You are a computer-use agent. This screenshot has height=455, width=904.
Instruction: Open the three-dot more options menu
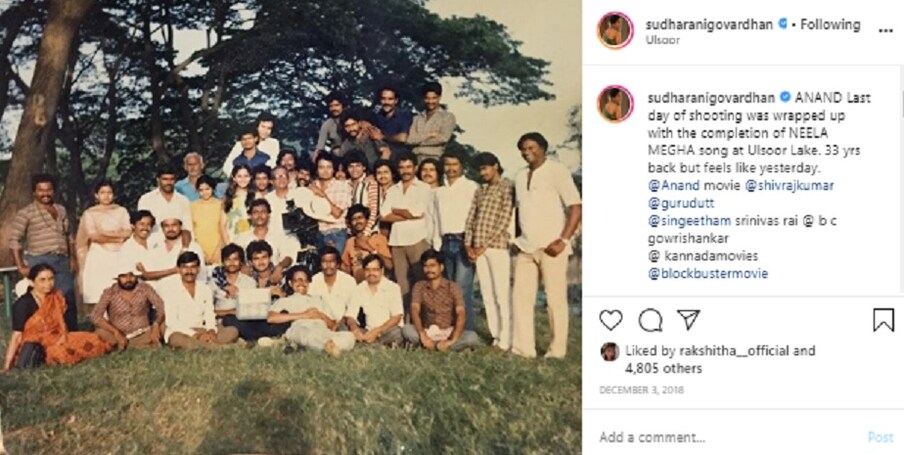(885, 31)
